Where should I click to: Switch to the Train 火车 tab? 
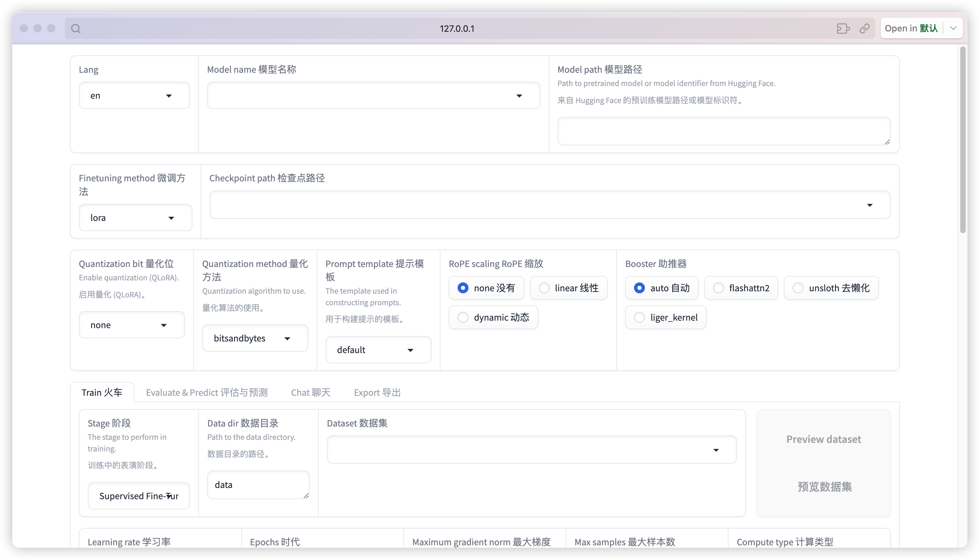102,392
